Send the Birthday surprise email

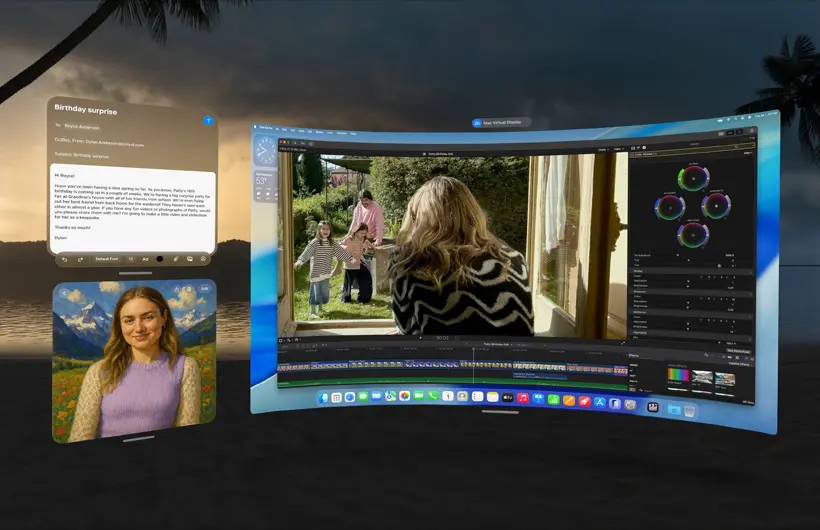208,120
